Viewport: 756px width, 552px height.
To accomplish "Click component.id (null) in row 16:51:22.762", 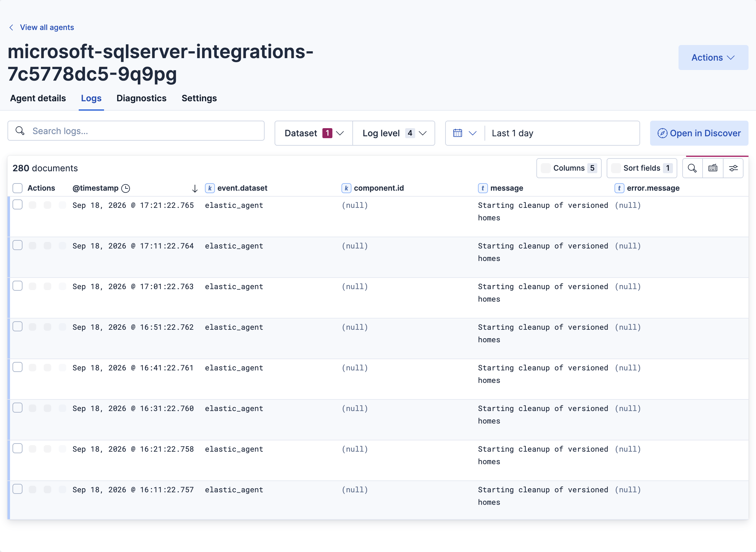I will pyautogui.click(x=355, y=327).
